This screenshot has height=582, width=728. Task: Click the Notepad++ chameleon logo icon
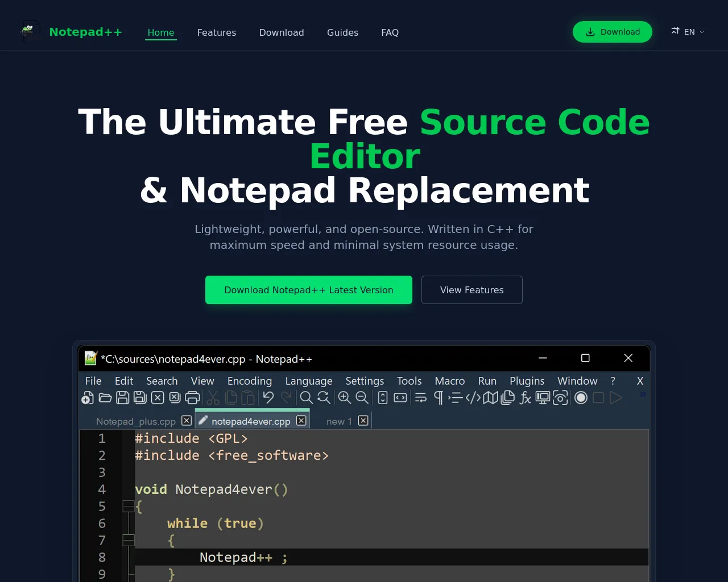[30, 32]
